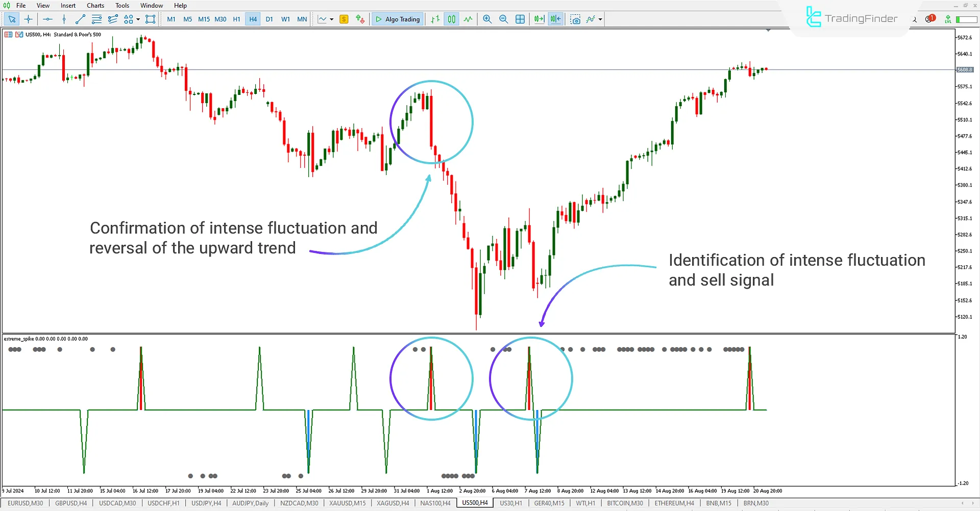
Task: Activate the Vertical Line drawing tool
Action: coord(64,19)
